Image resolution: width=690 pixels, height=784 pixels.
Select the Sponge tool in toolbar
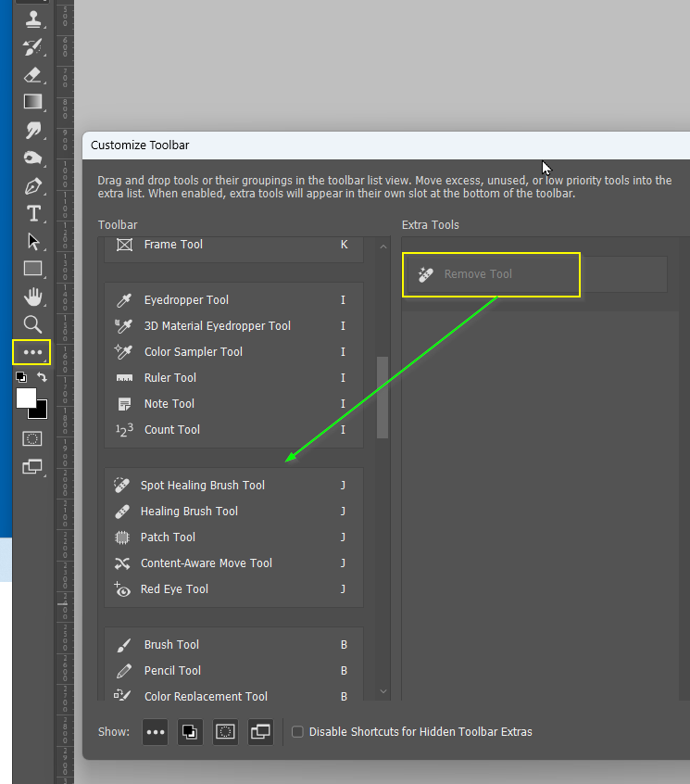(33, 158)
